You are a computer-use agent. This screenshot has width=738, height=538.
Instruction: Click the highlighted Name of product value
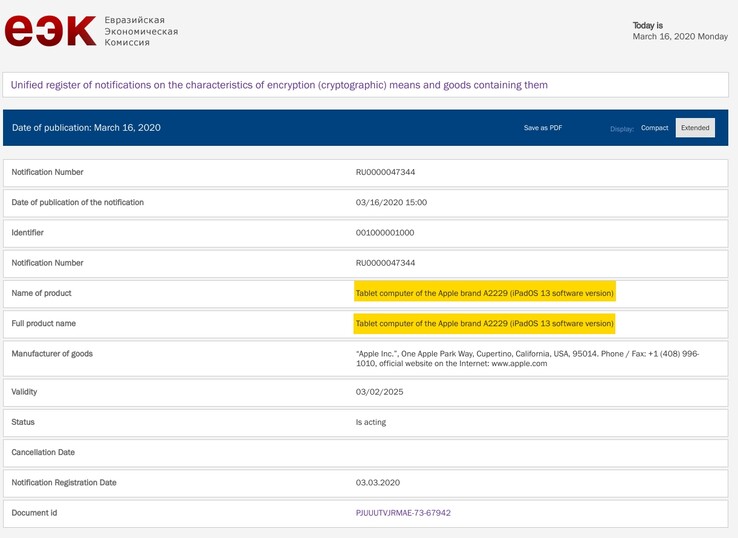484,293
